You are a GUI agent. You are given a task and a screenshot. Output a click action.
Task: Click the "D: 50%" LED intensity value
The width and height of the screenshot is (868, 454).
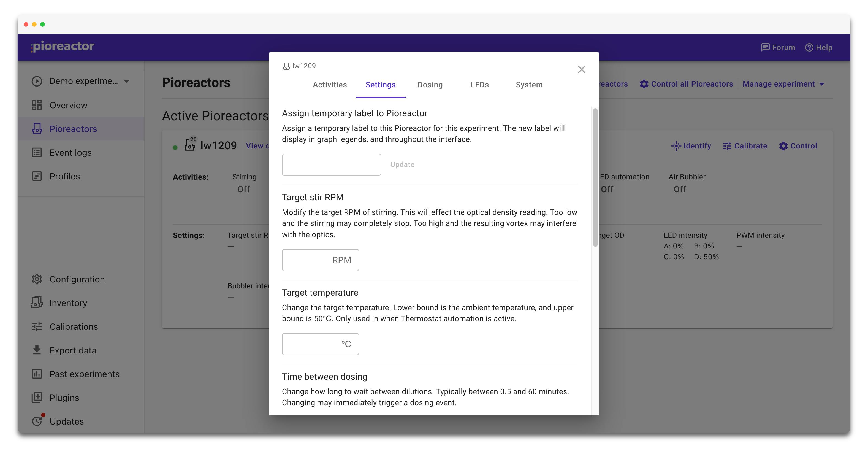coord(706,257)
